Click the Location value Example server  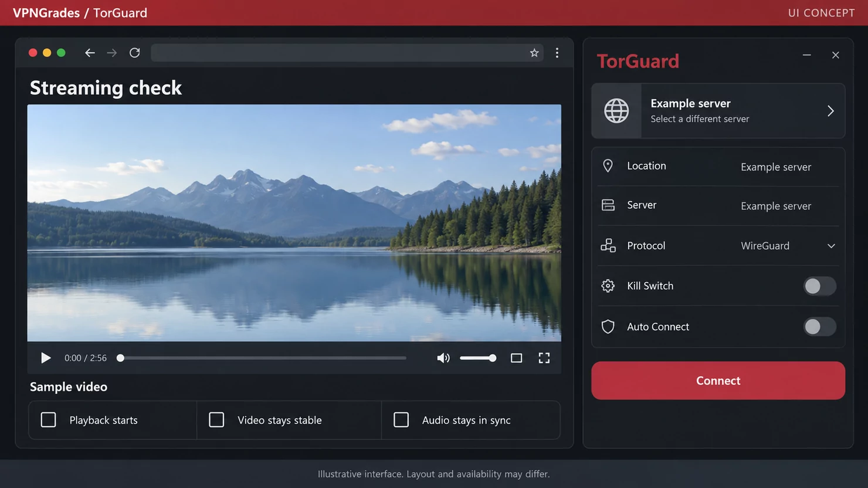click(x=776, y=167)
